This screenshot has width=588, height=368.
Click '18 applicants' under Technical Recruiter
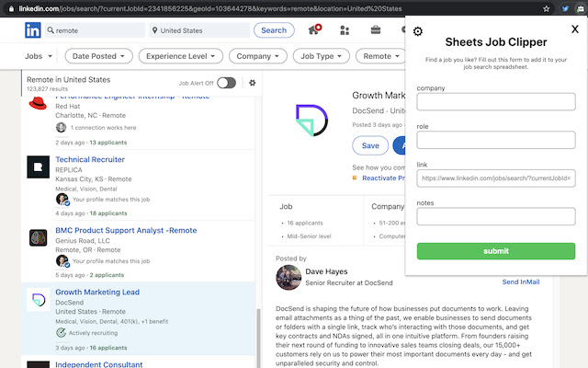point(108,213)
